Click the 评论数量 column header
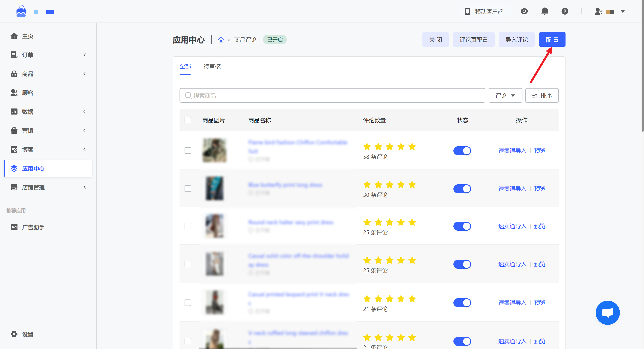The height and width of the screenshot is (349, 644). [374, 120]
